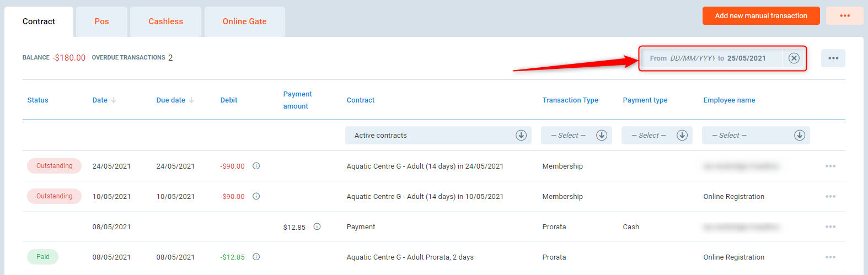Open table options menu beside date filter

tap(833, 58)
